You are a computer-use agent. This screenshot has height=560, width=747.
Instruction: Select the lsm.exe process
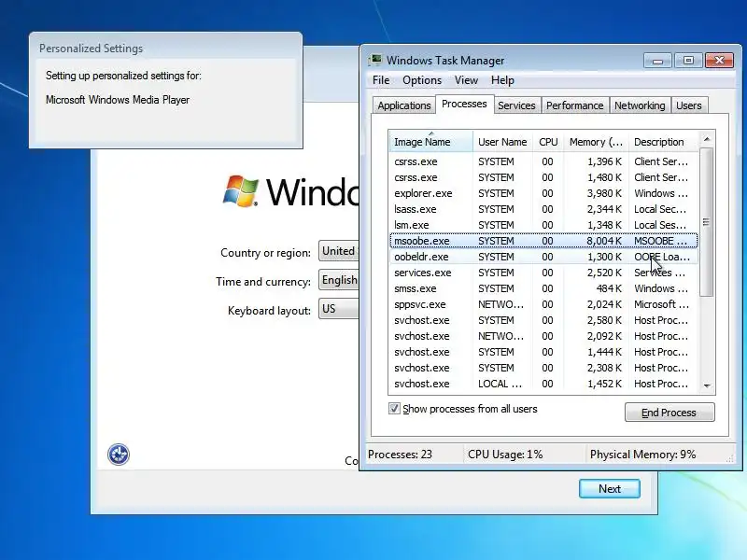(x=543, y=225)
